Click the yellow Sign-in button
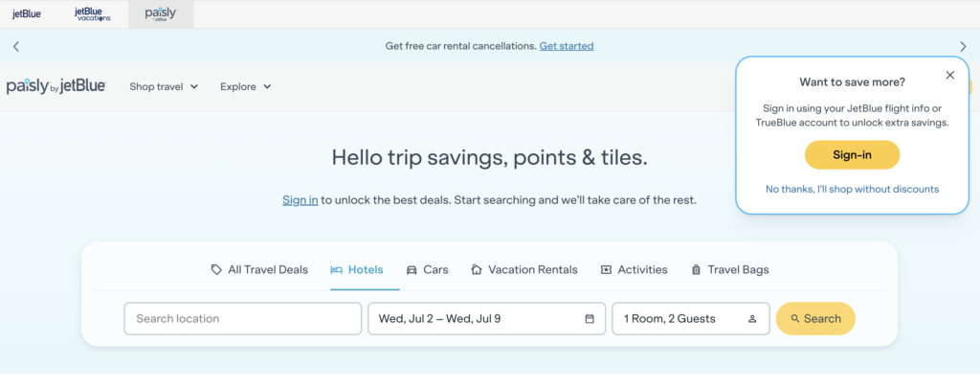The height and width of the screenshot is (389, 980). tap(852, 155)
